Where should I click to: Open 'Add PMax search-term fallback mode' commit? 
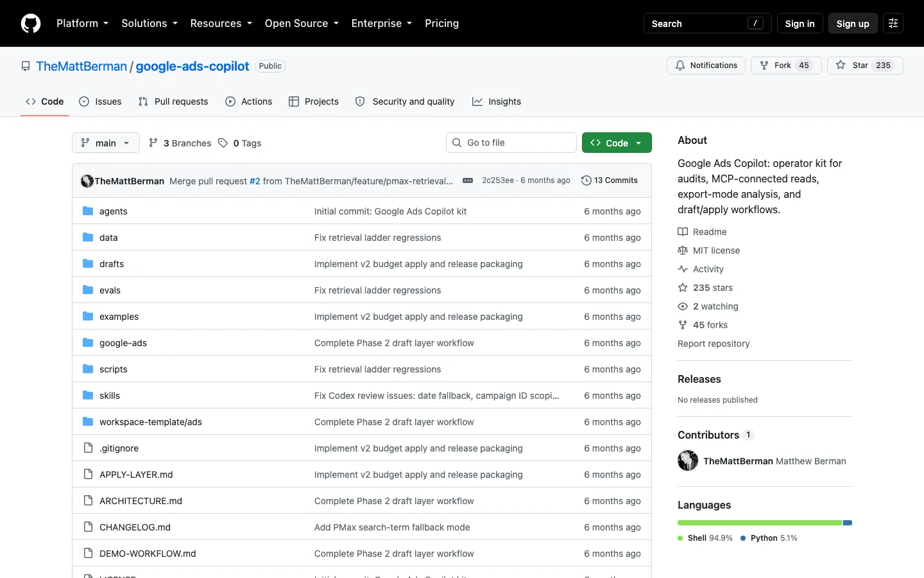(392, 527)
